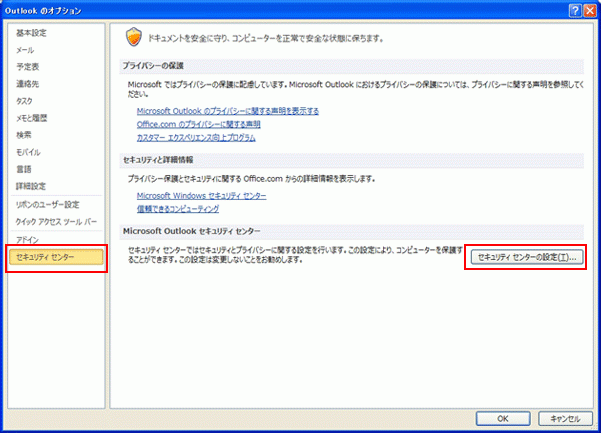Click the プライバシーの保護 section heading
The height and width of the screenshot is (433, 601).
pyautogui.click(x=153, y=66)
